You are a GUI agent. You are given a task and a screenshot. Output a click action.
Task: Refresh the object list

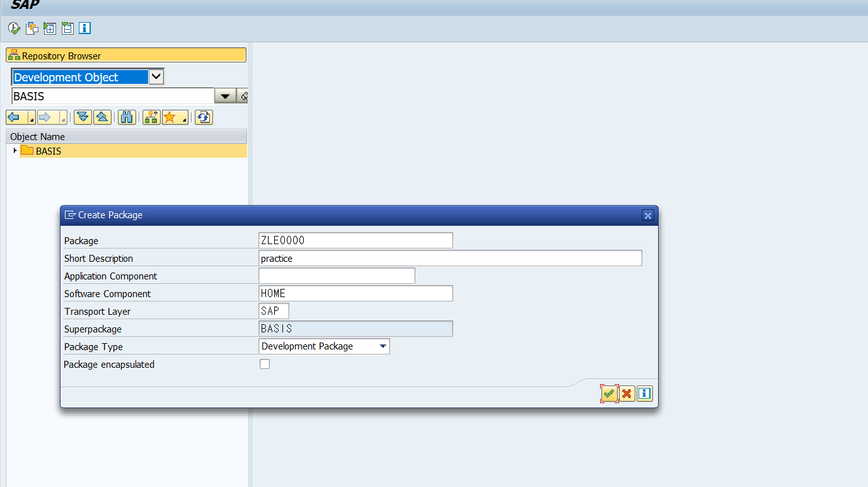pyautogui.click(x=204, y=117)
